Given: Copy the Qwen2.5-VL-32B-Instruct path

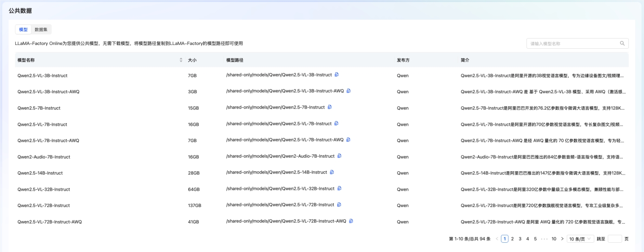Looking at the screenshot, I should click(339, 188).
